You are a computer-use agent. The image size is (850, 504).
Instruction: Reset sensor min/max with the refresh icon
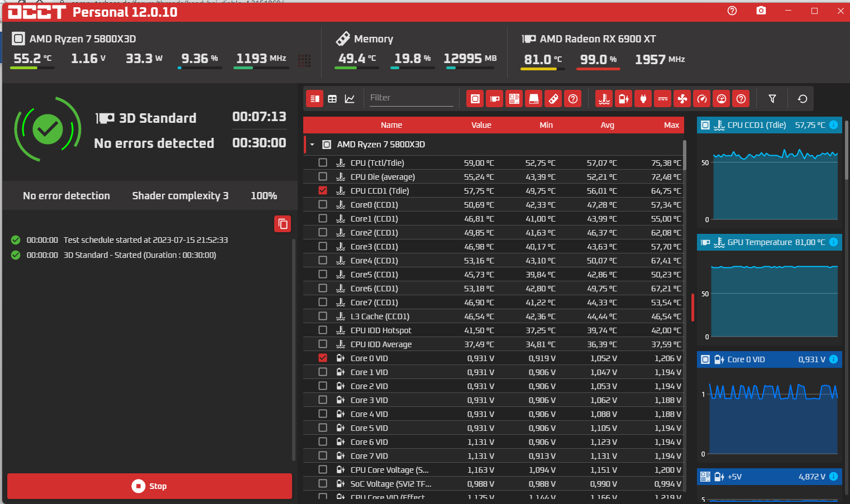[803, 99]
